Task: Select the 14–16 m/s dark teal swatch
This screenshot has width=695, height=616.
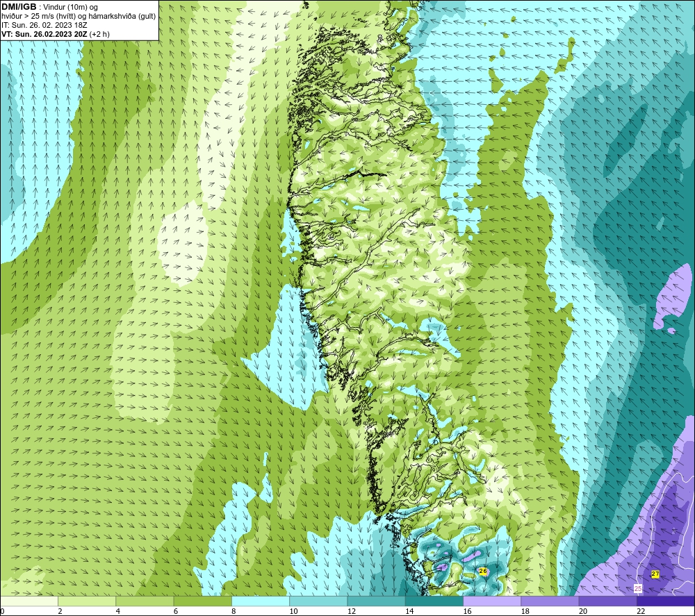Action: 434,601
